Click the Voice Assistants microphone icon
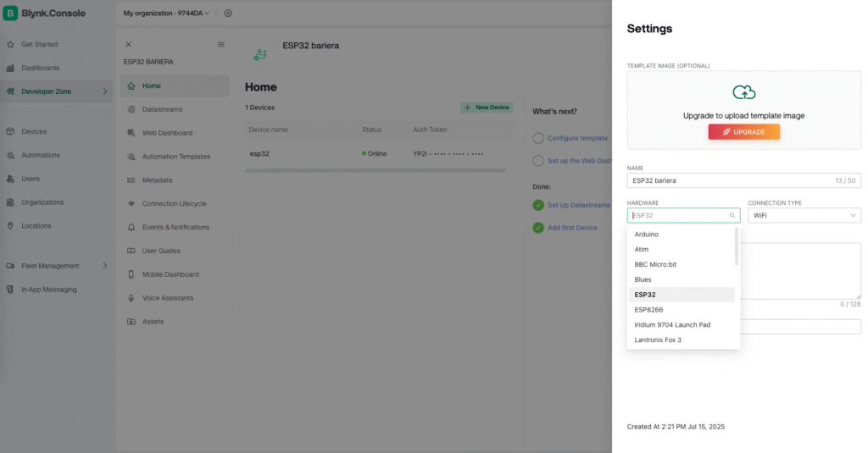The height and width of the screenshot is (453, 868). [131, 297]
